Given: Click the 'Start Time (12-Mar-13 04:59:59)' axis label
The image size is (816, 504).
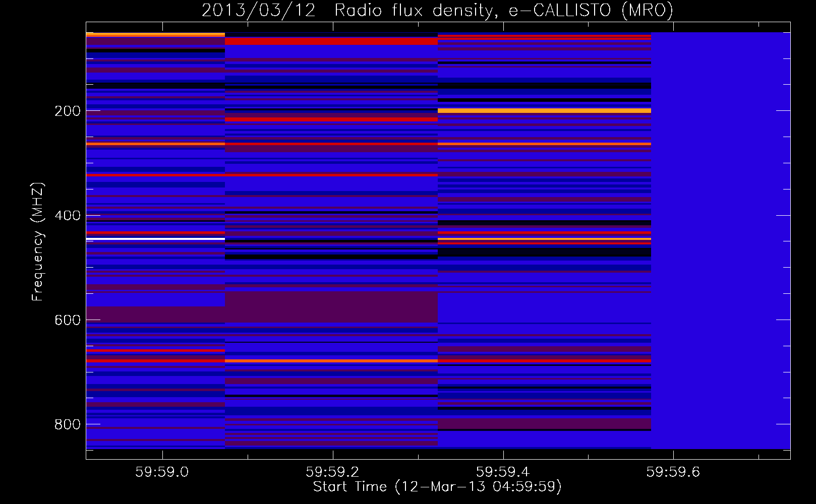Looking at the screenshot, I should (x=437, y=487).
